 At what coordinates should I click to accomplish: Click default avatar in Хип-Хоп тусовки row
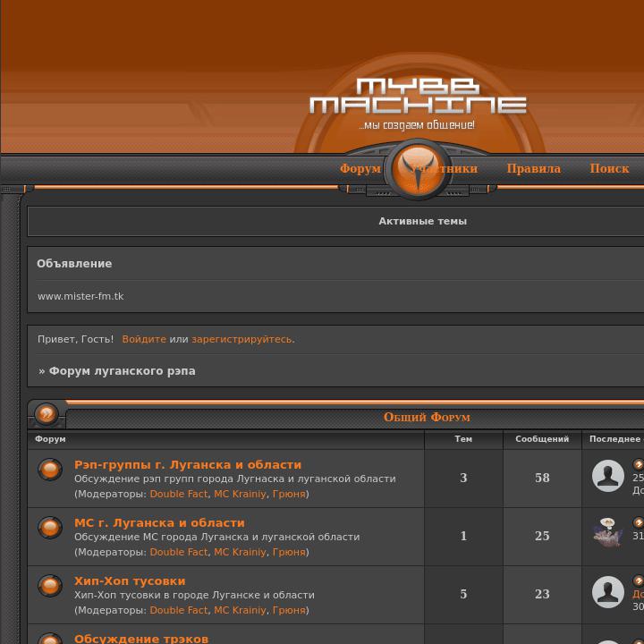608,592
